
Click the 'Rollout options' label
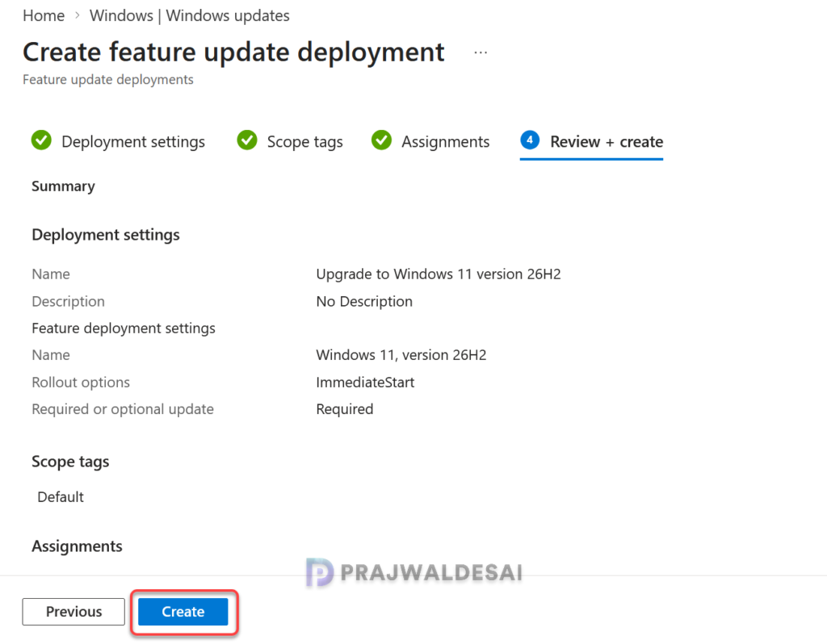(81, 382)
